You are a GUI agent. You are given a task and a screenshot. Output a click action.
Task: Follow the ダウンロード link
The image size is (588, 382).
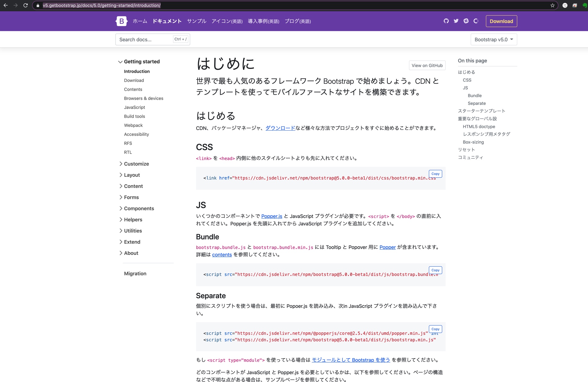pos(280,128)
